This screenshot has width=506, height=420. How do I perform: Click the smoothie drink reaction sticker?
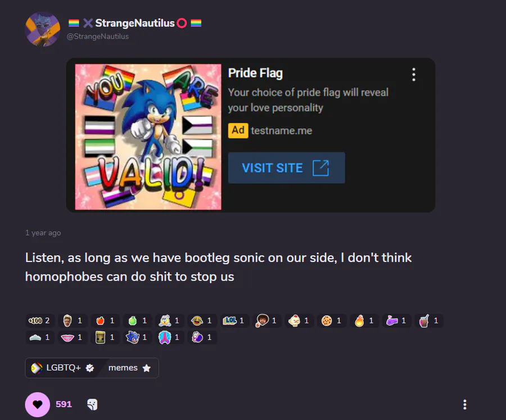[429, 320]
